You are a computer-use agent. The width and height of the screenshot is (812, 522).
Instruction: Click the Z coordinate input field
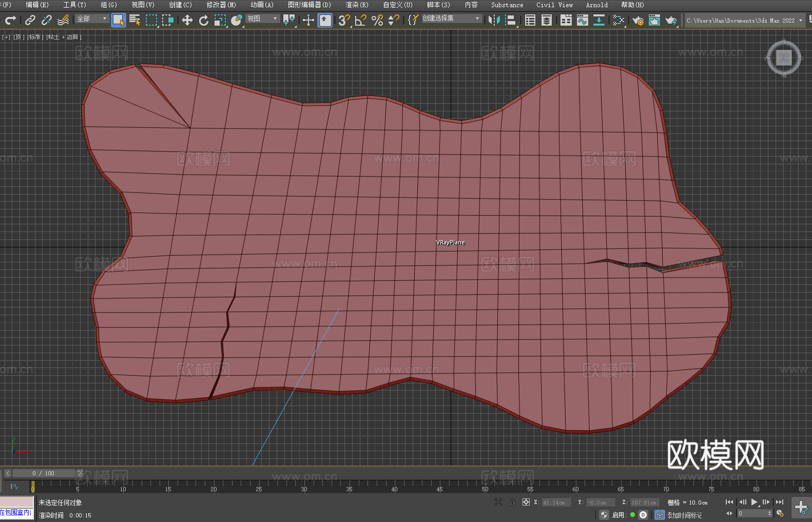click(644, 502)
